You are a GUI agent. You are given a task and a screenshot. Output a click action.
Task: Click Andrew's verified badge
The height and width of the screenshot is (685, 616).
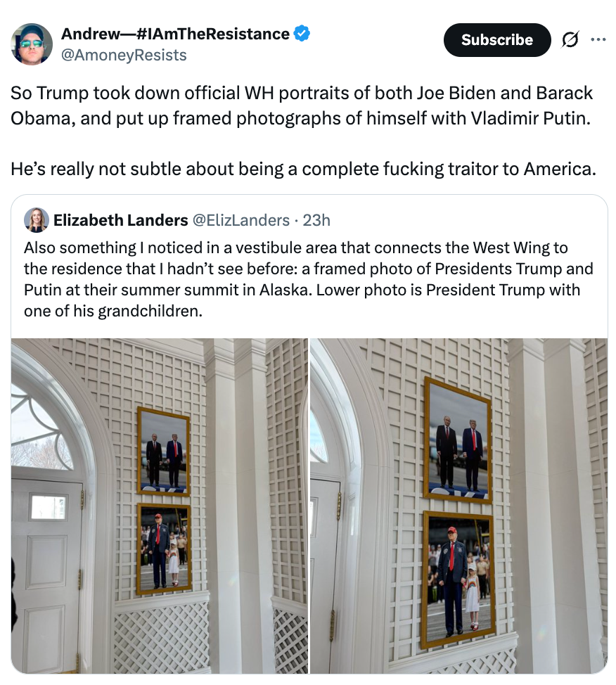pos(302,32)
